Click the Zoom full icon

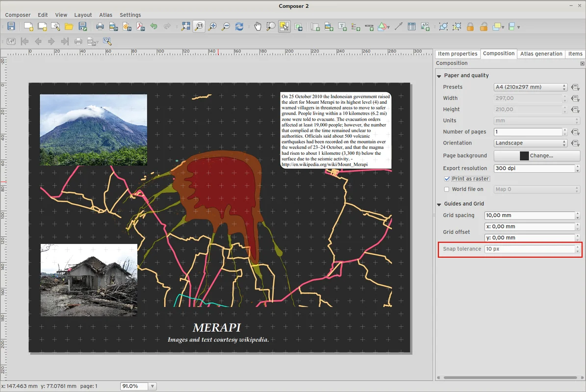(185, 26)
